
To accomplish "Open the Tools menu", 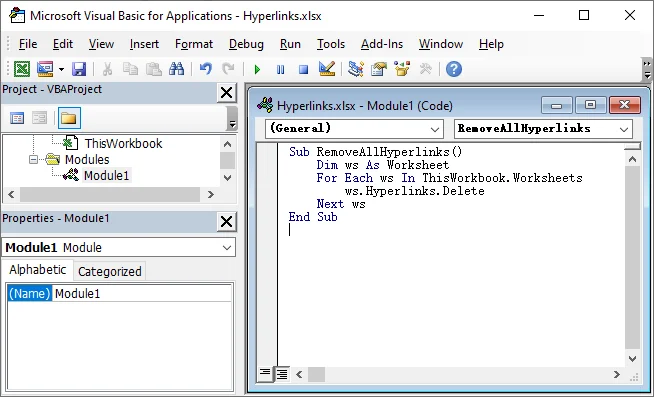I will [x=331, y=44].
